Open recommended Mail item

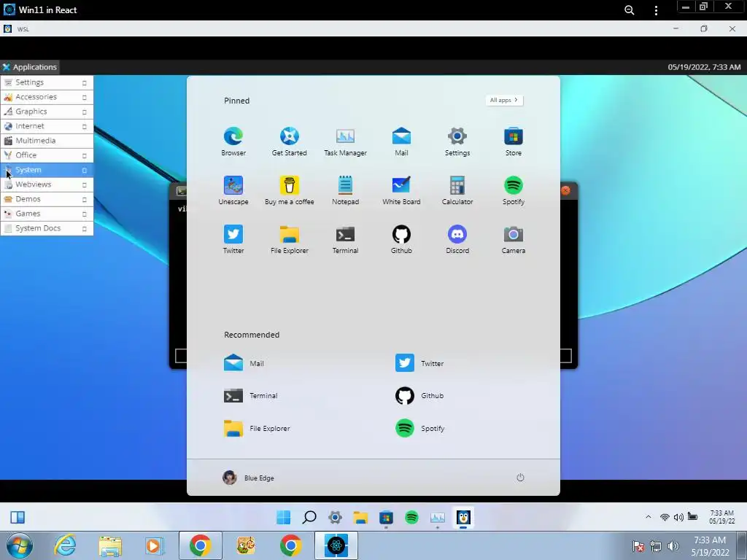coord(244,363)
